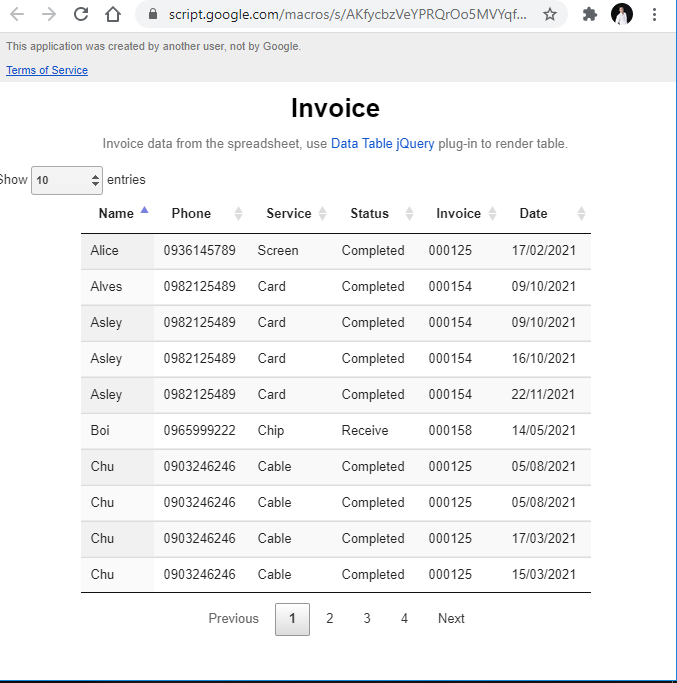
Task: Open the Data Table jQuery link
Action: coord(383,143)
